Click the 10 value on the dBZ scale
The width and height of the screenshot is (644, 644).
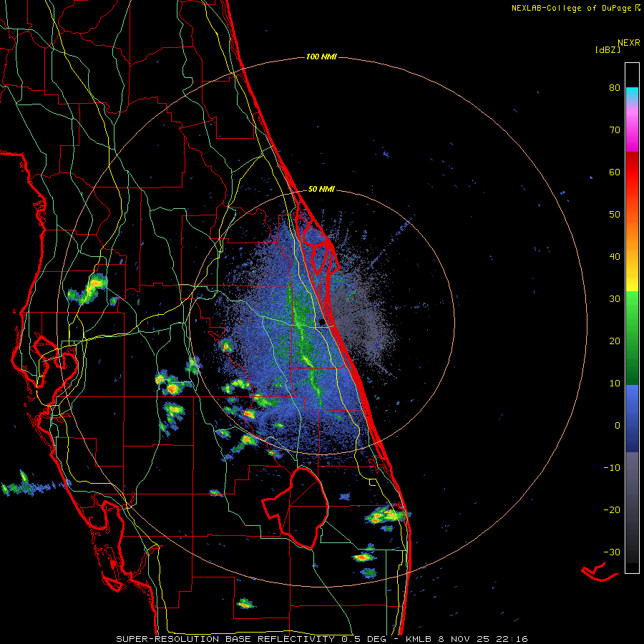coord(615,384)
